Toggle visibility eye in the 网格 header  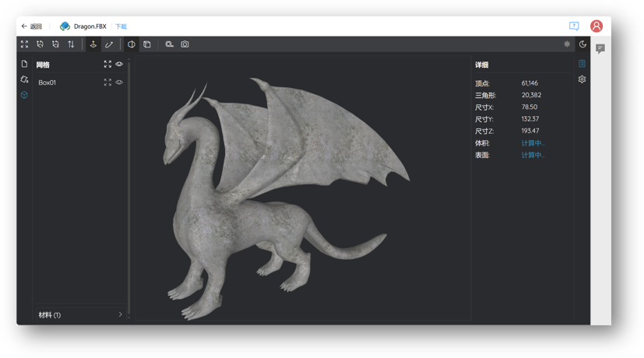pos(119,64)
